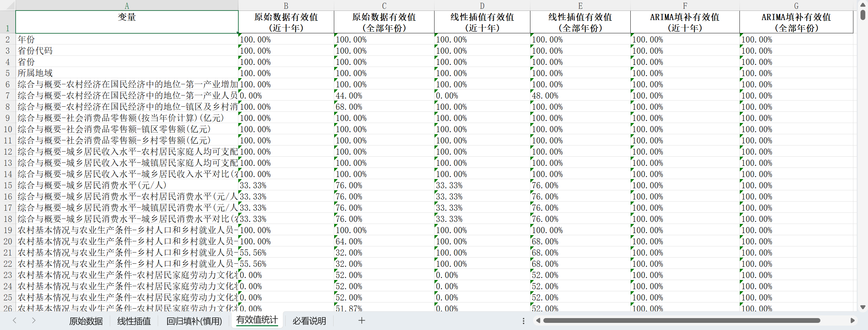Screen dimensions: 868x330
Task: Click the 省份代码 cell in column A
Action: pos(126,51)
